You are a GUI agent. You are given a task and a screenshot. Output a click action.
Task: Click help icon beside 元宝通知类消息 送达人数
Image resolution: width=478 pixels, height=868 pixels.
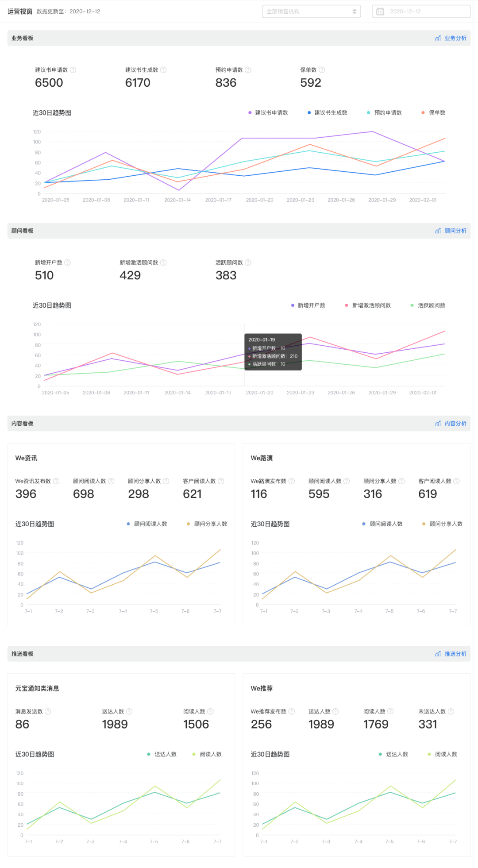(129, 711)
